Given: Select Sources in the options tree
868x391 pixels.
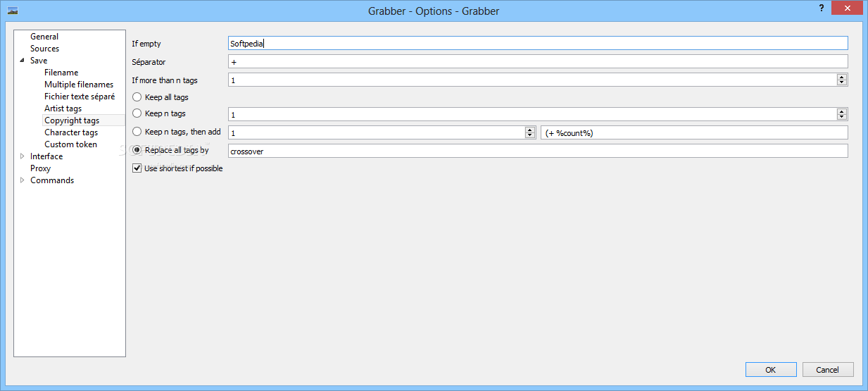Looking at the screenshot, I should 44,49.
